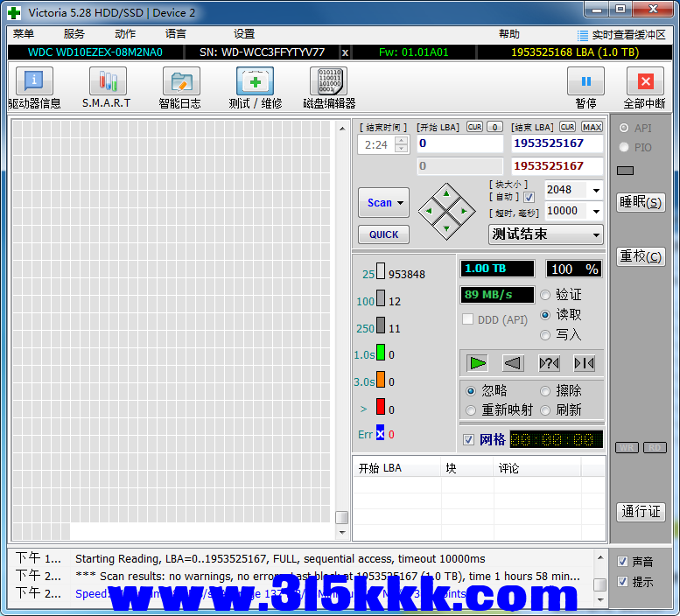Click the block map scrollbar thumb
The image size is (680, 616).
341,517
